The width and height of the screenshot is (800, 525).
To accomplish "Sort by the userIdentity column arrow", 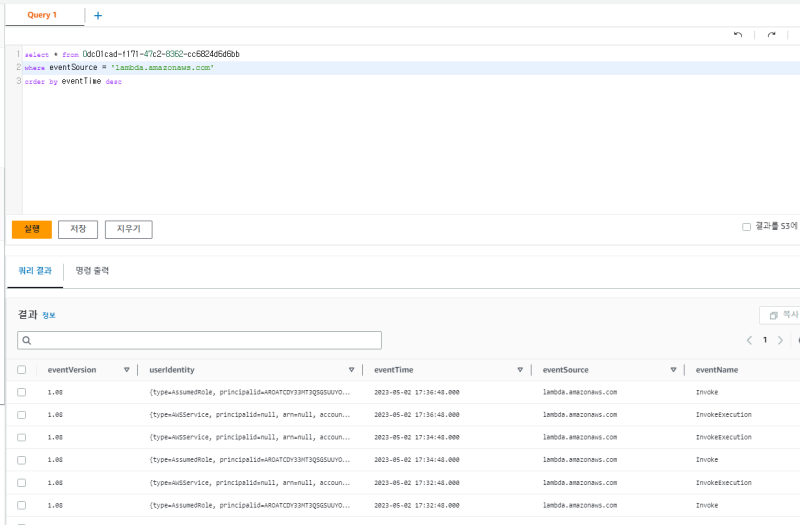I will 351,370.
